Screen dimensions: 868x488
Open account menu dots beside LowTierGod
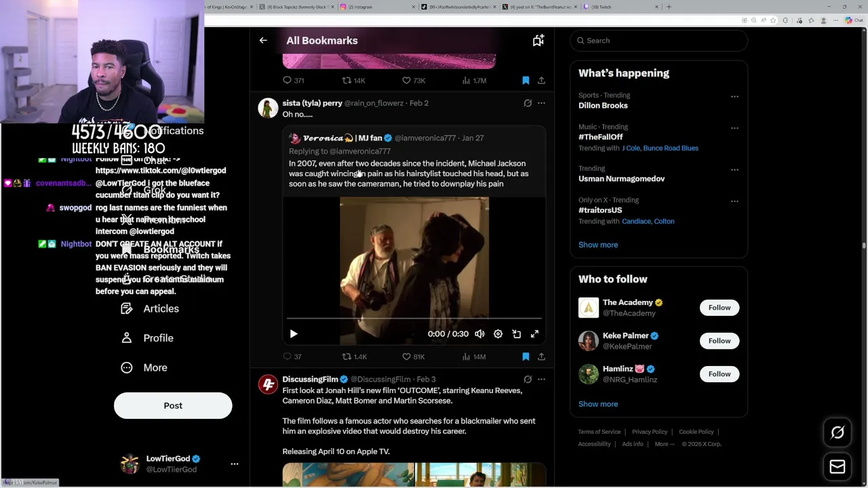pos(235,464)
